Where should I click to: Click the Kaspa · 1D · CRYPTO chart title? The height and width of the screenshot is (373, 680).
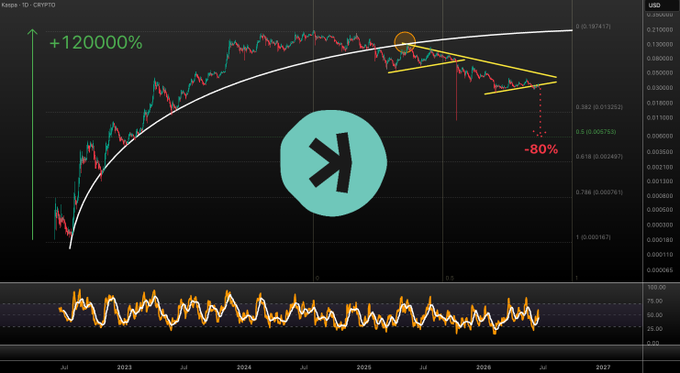coord(28,5)
